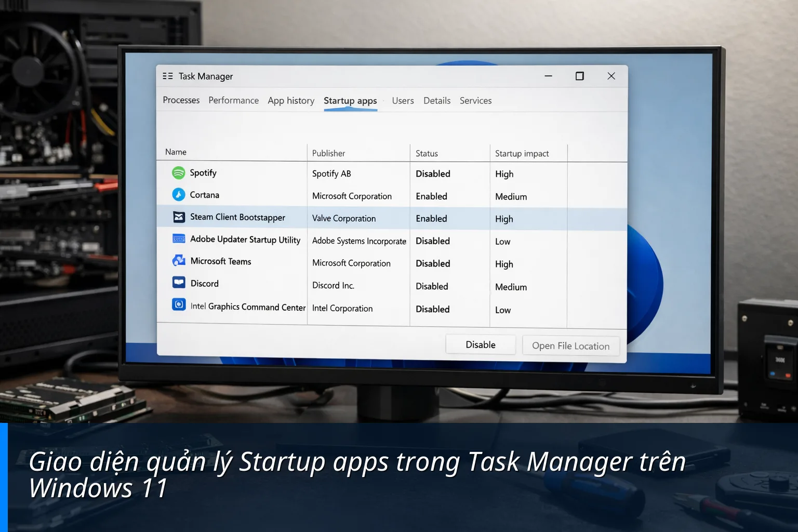This screenshot has width=798, height=532.
Task: Click the Valve Corporation publisher cell
Action: 344,219
